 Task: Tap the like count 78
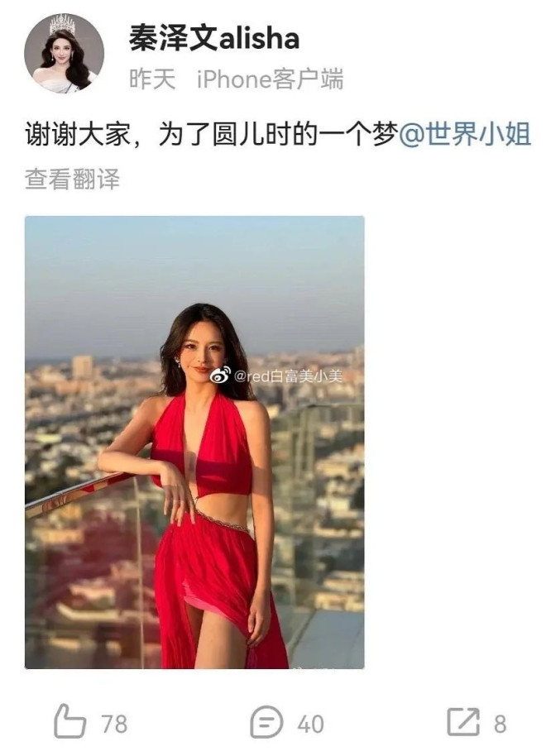click(114, 724)
